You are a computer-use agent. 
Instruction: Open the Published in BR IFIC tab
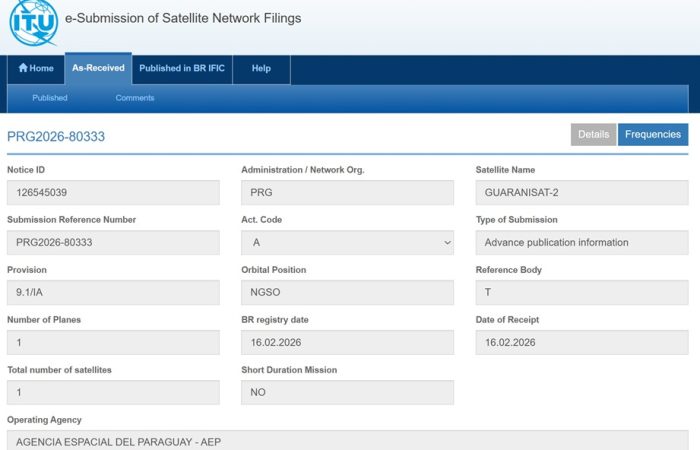click(x=181, y=68)
